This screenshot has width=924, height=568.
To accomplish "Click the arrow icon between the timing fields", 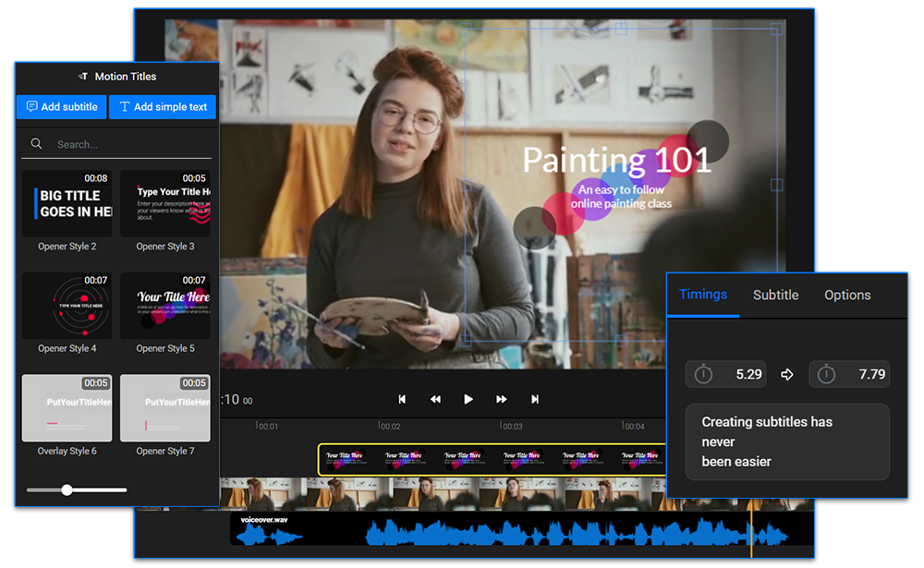I will 787,374.
